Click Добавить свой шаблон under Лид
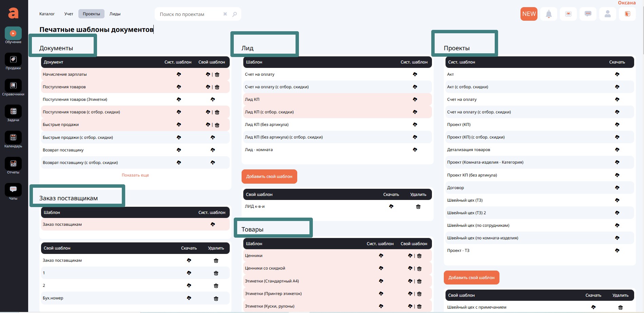Image resolution: width=644 pixels, height=313 pixels. [269, 177]
